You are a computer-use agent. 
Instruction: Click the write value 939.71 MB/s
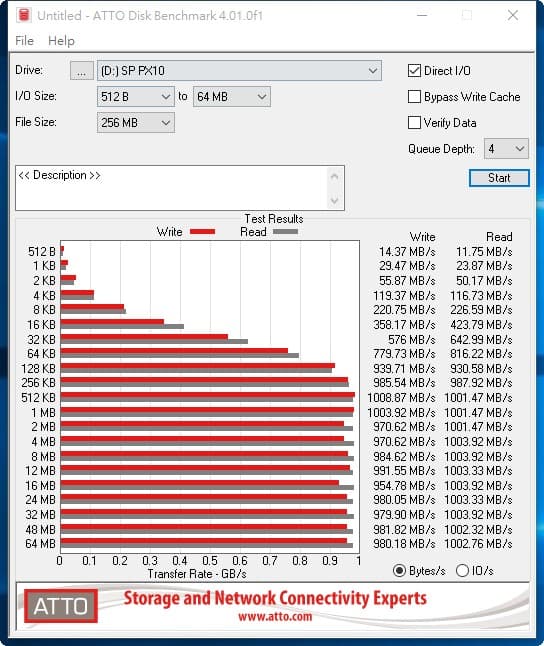click(x=404, y=369)
